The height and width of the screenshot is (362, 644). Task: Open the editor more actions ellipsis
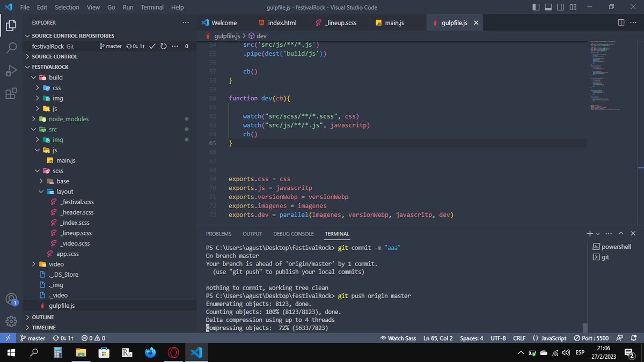[634, 23]
